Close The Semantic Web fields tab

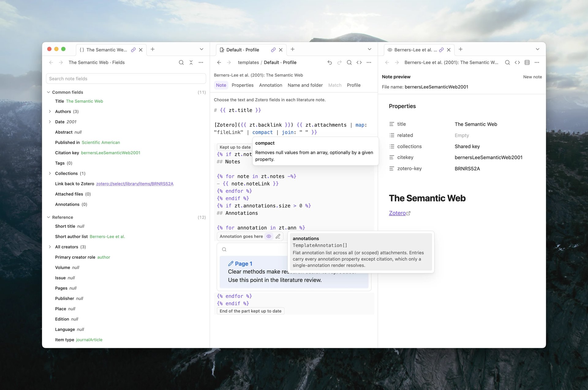[x=141, y=50]
